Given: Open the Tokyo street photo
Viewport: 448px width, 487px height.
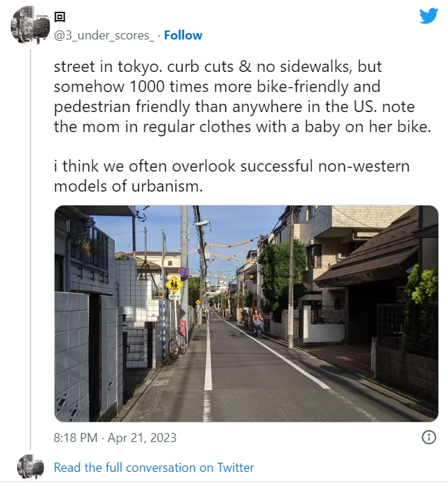Looking at the screenshot, I should click(x=246, y=313).
